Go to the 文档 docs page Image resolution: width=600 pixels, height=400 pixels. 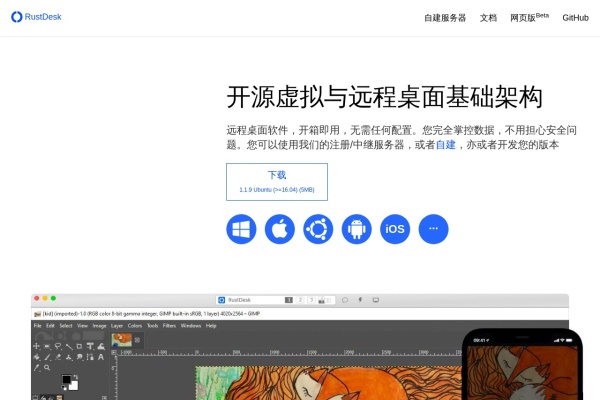tap(488, 18)
